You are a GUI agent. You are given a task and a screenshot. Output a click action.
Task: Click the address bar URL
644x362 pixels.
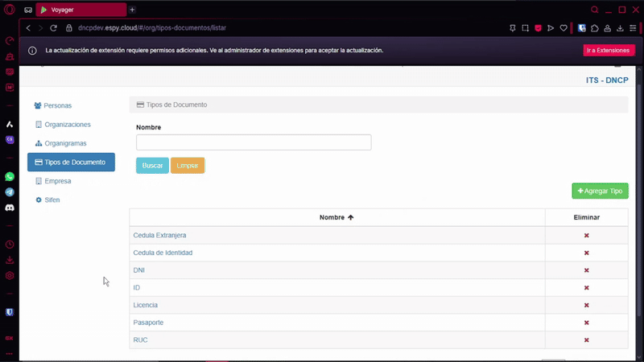(152, 28)
